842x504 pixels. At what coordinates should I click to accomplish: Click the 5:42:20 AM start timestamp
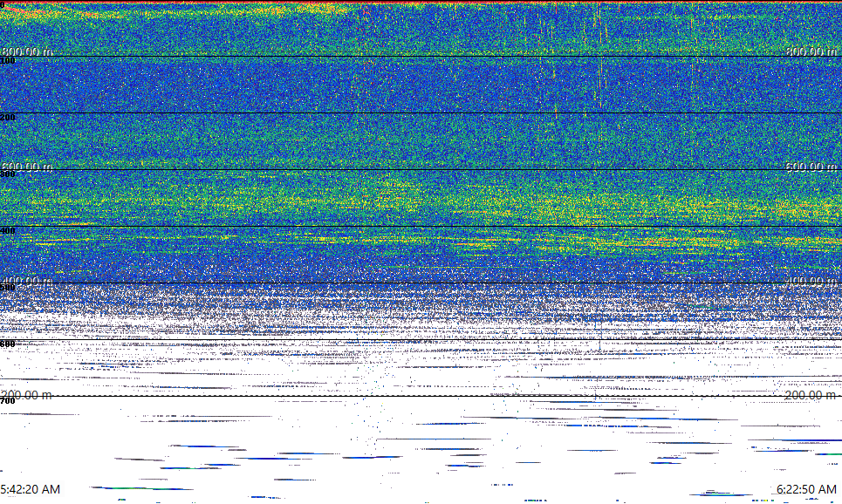[30, 489]
